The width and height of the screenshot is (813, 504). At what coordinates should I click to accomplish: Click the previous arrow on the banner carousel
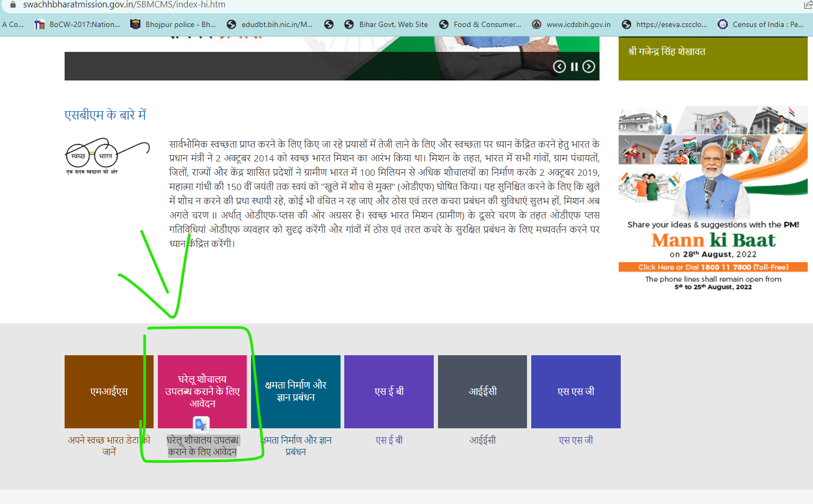(560, 66)
